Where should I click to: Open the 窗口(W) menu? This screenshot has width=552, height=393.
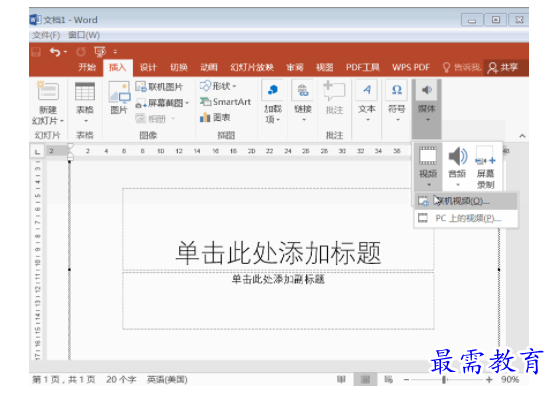(x=84, y=35)
